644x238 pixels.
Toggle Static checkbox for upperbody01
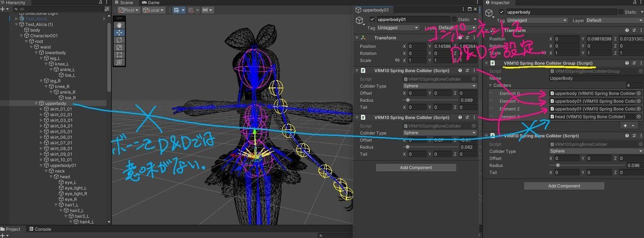pyautogui.click(x=455, y=19)
